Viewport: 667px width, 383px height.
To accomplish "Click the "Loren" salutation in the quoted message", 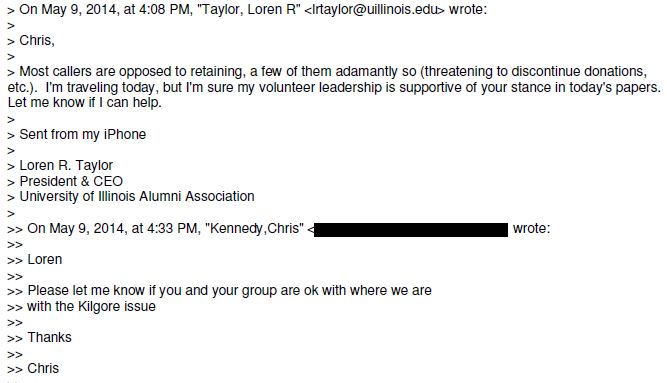I will [45, 260].
